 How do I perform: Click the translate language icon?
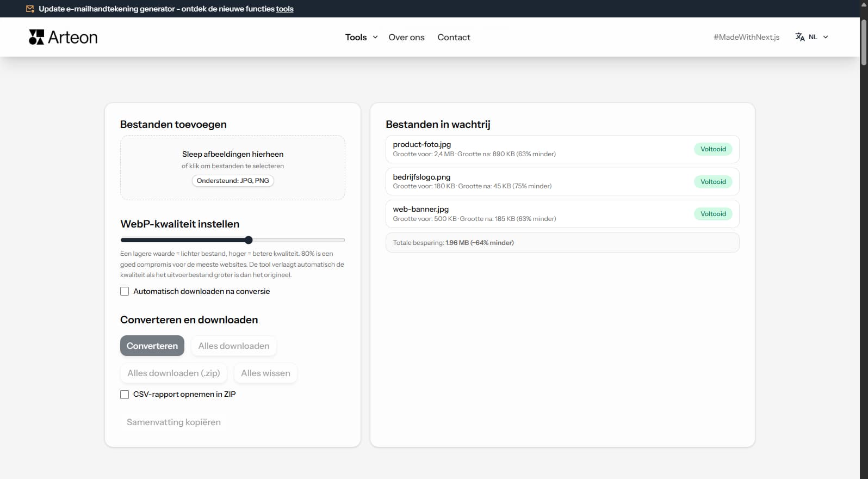[799, 37]
